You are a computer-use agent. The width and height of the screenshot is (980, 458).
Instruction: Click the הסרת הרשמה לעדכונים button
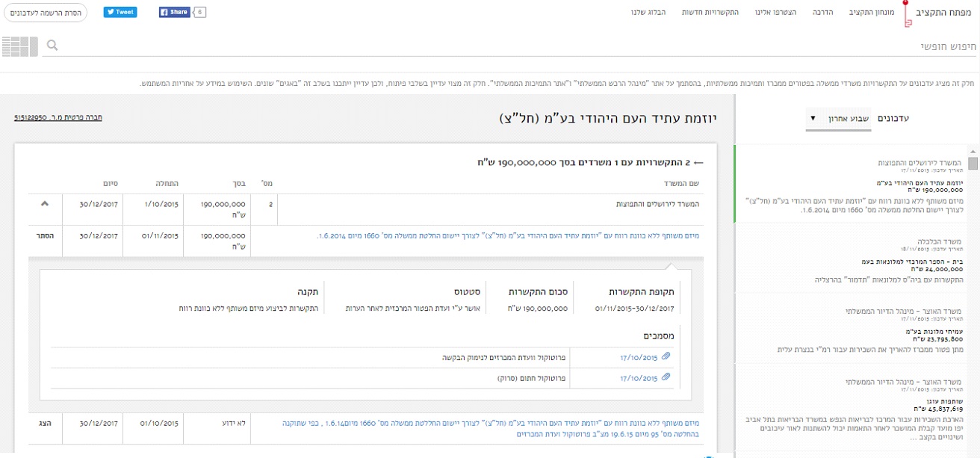(x=45, y=13)
